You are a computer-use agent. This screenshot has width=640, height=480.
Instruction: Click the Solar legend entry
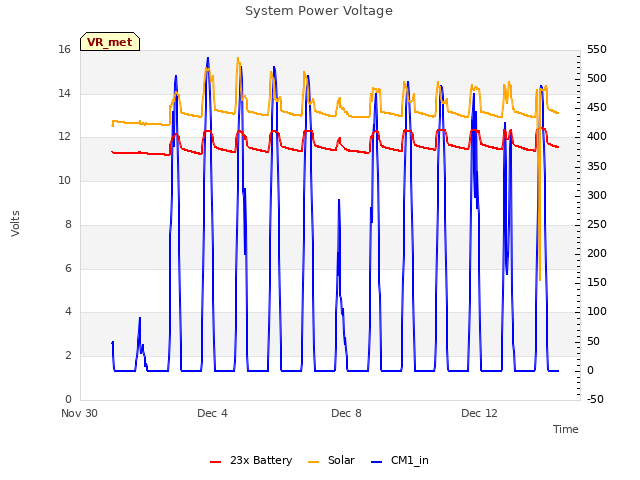pyautogui.click(x=331, y=460)
